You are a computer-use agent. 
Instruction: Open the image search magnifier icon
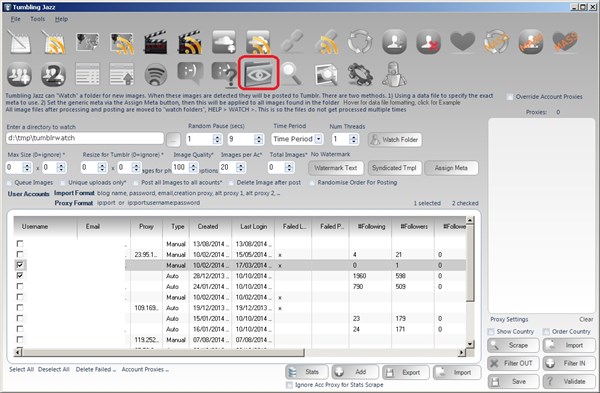click(326, 75)
